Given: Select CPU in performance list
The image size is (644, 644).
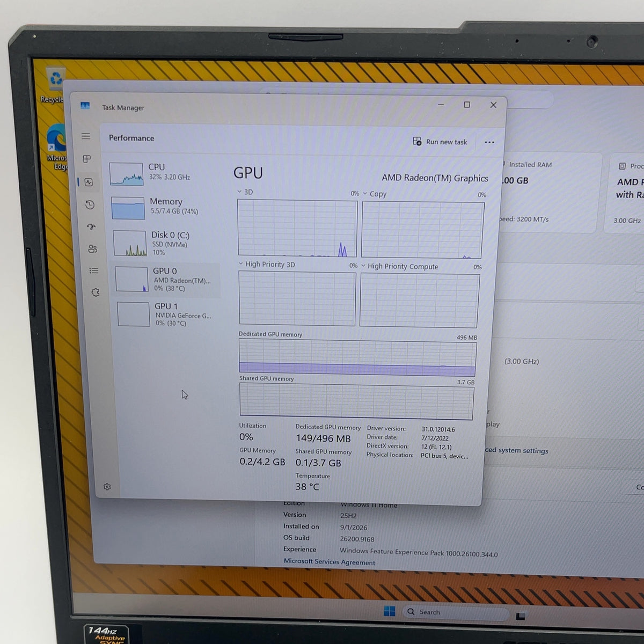Looking at the screenshot, I should 162,174.
